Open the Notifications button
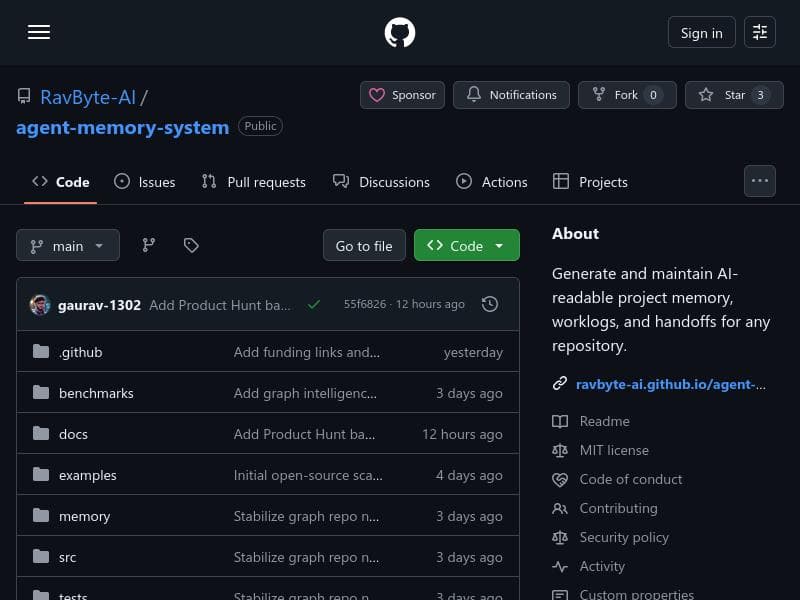The width and height of the screenshot is (800, 600). tap(511, 95)
